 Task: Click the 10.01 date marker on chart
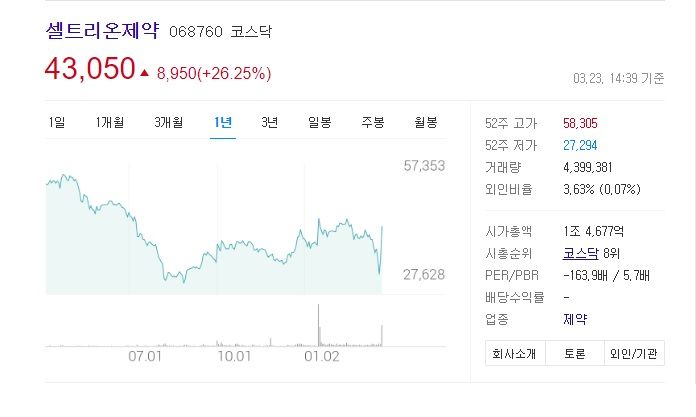coord(234,356)
